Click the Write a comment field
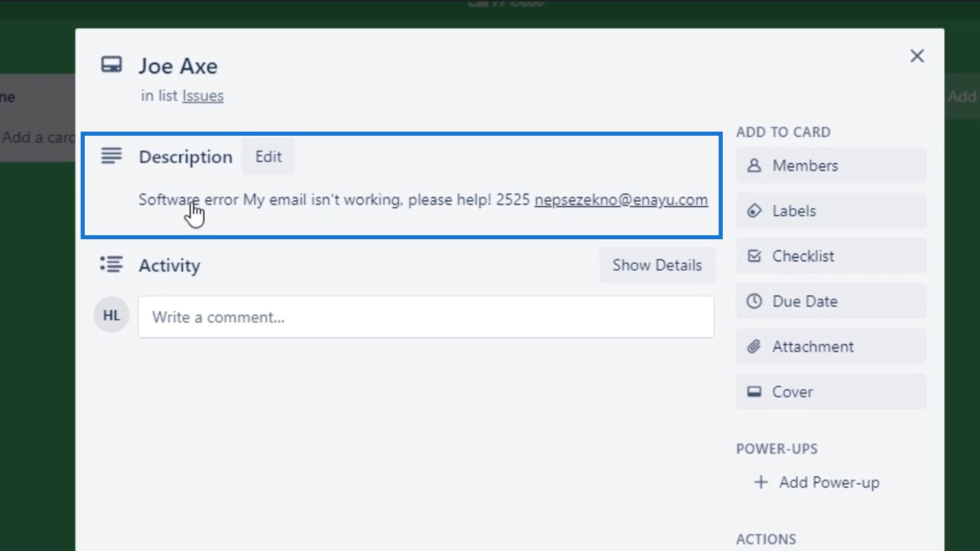Viewport: 980px width, 551px height. [x=426, y=317]
